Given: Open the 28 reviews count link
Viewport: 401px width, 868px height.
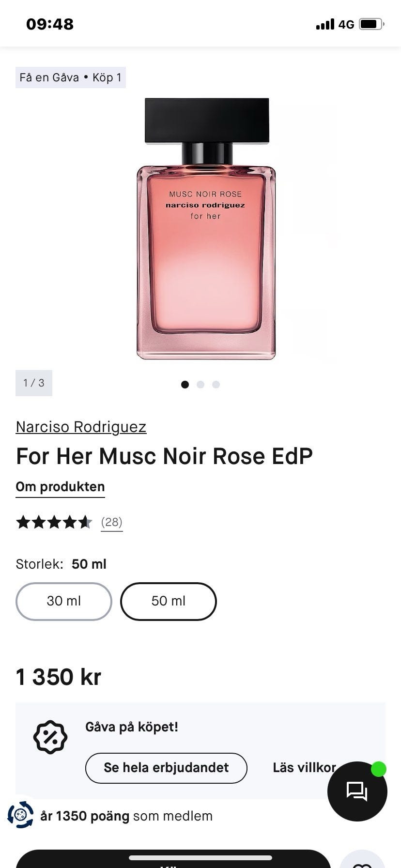Looking at the screenshot, I should 112,522.
